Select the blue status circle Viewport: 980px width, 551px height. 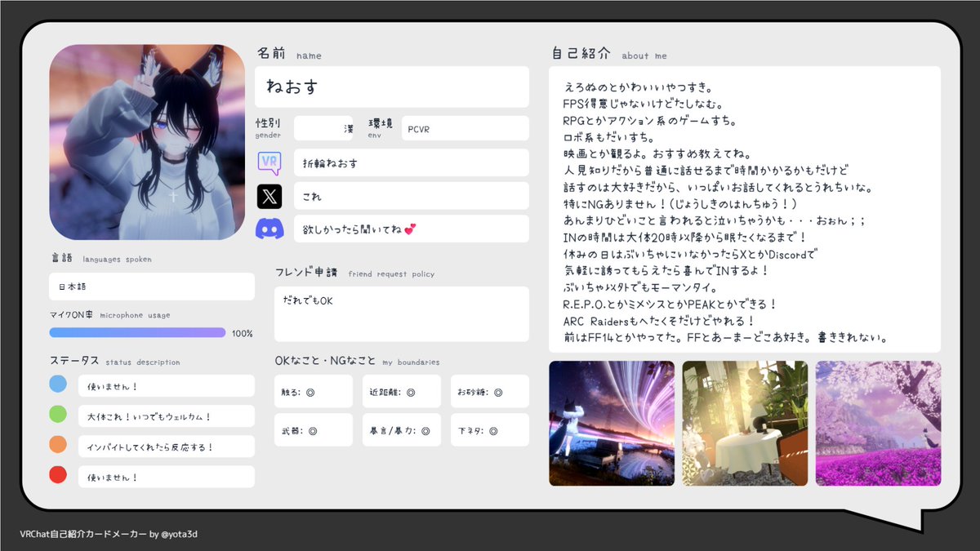click(x=58, y=384)
